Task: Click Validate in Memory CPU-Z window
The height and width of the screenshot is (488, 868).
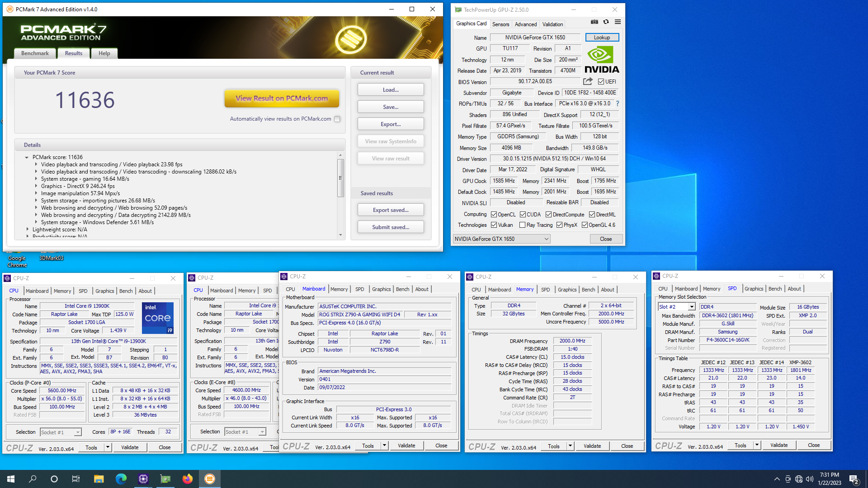Action: click(592, 446)
